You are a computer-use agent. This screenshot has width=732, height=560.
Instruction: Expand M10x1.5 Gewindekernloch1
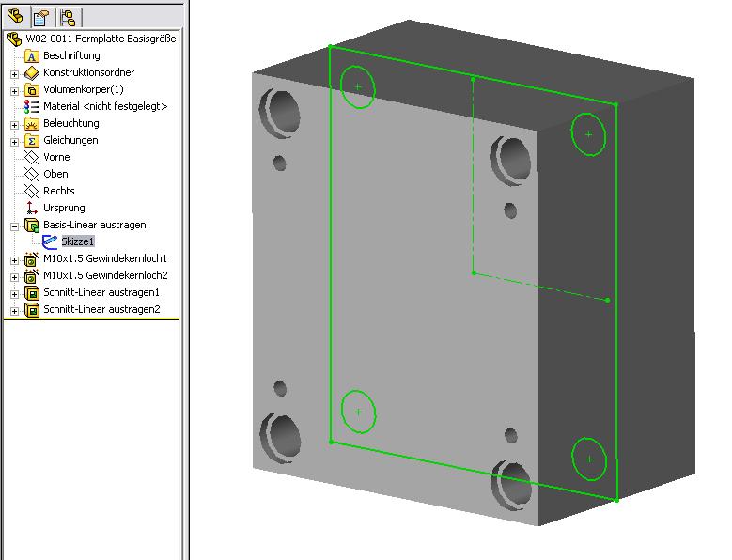[14, 260]
